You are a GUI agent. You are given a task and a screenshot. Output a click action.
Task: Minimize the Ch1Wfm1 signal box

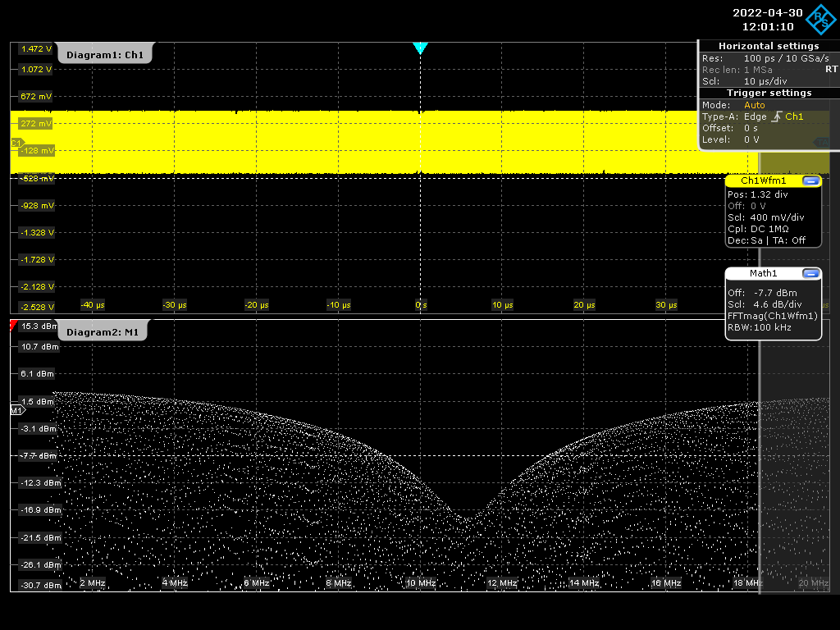(810, 181)
